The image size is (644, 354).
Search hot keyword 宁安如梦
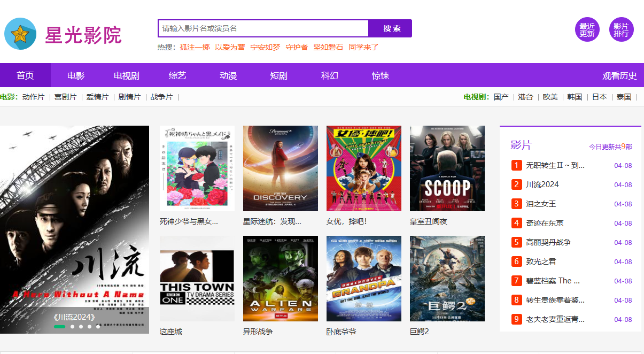point(265,47)
